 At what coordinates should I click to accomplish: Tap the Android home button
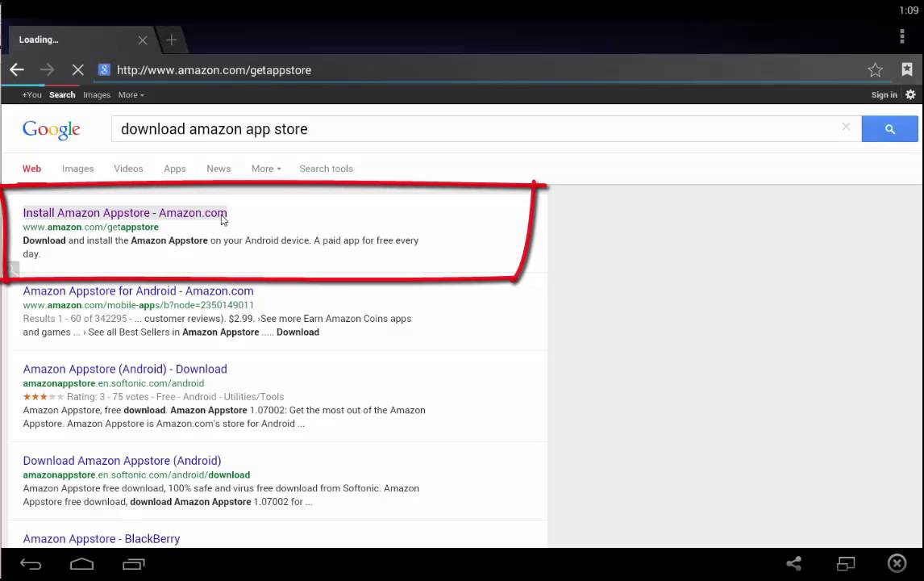[x=82, y=565]
